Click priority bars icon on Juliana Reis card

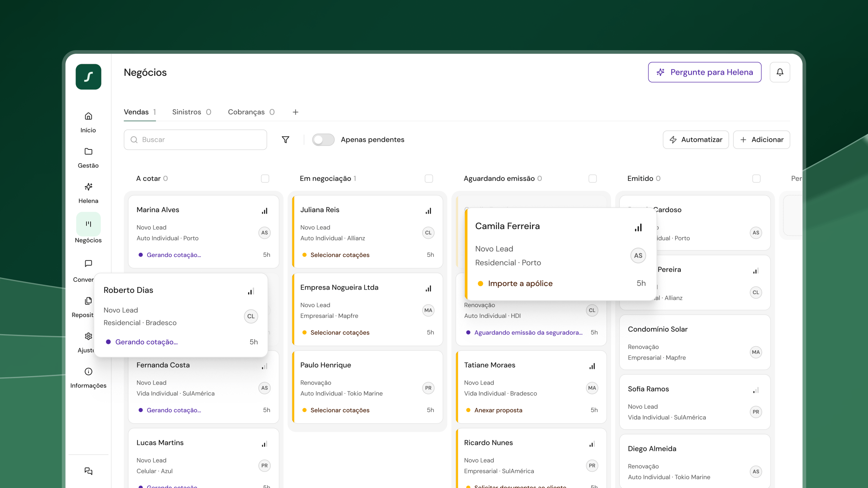[x=428, y=211]
